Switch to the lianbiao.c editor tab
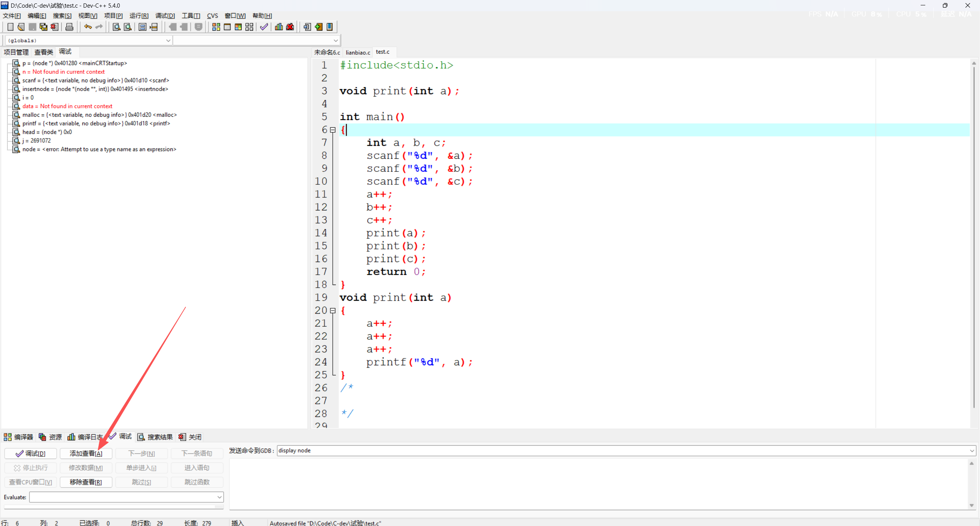The width and height of the screenshot is (980, 526). tap(358, 52)
